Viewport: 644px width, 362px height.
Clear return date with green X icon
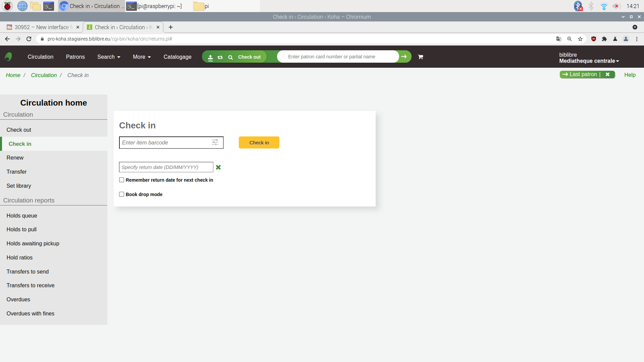218,167
